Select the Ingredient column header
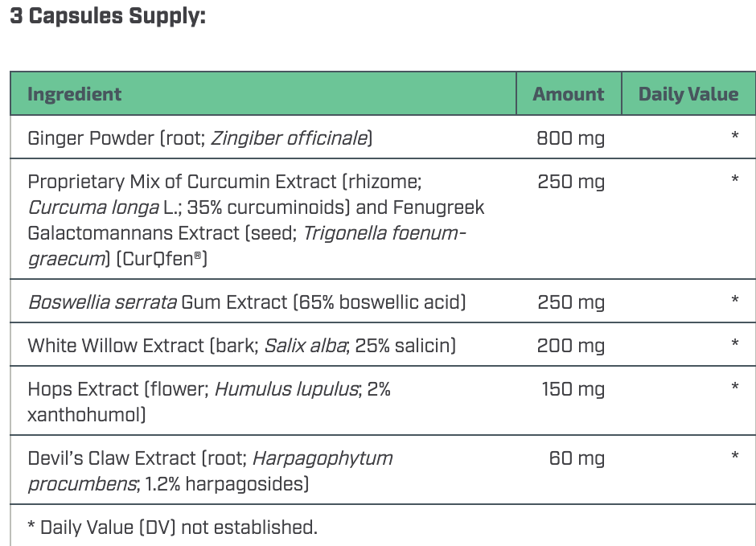This screenshot has width=756, height=546. point(74,94)
